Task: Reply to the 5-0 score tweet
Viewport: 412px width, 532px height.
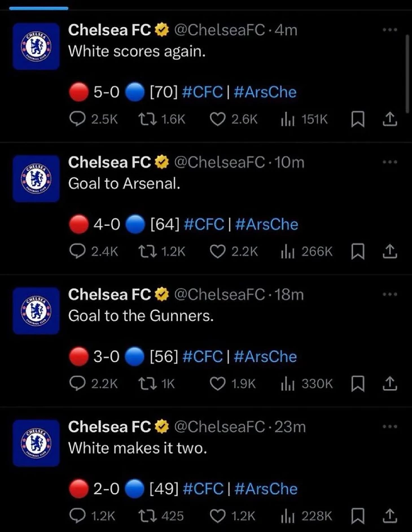Action: point(75,119)
